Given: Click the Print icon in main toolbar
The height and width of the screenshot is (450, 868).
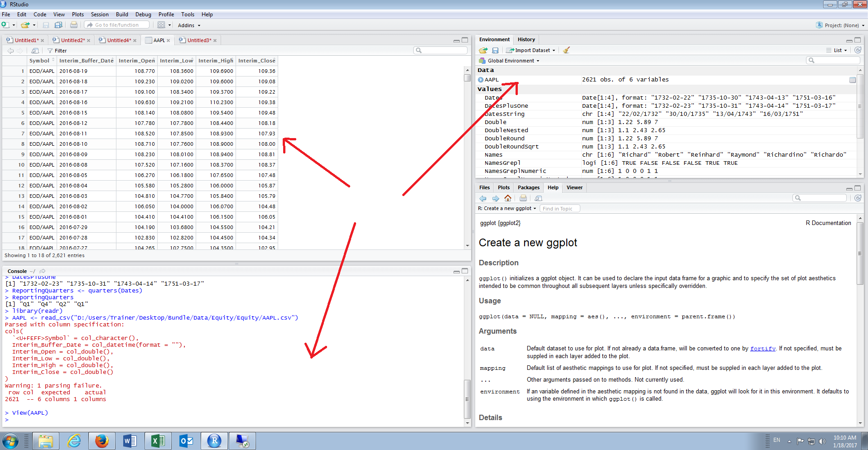Looking at the screenshot, I should coord(74,25).
